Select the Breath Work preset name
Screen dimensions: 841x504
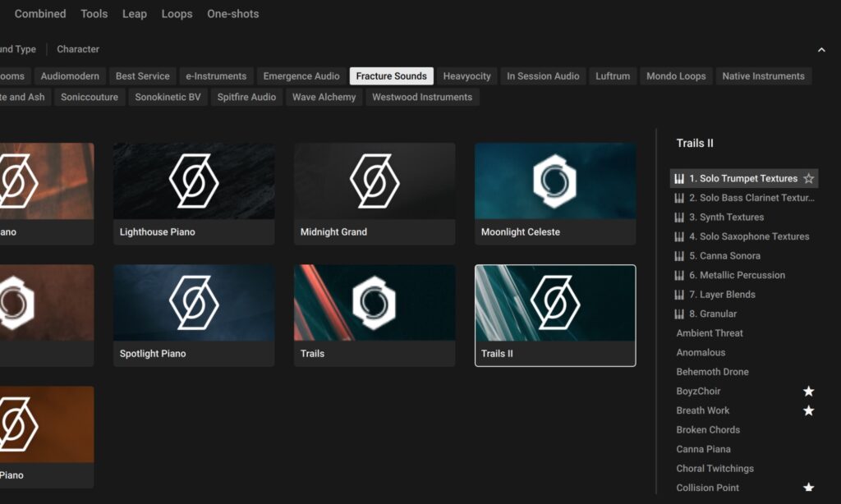(703, 410)
